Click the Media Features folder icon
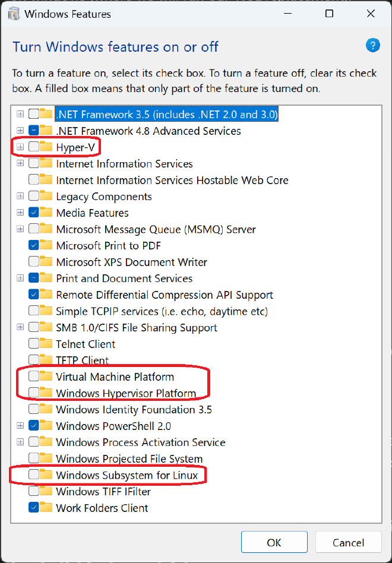 tap(46, 213)
